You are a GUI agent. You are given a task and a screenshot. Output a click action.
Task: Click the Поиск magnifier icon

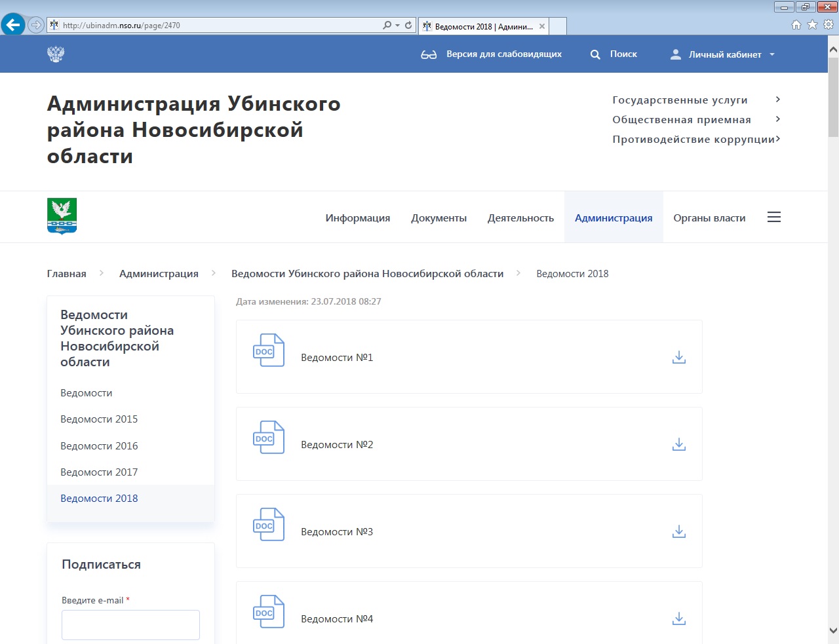pos(595,54)
